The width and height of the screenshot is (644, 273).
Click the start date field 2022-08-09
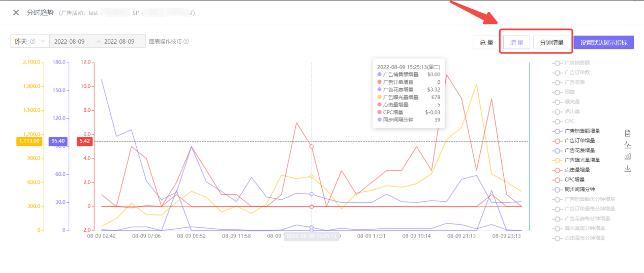click(x=70, y=41)
